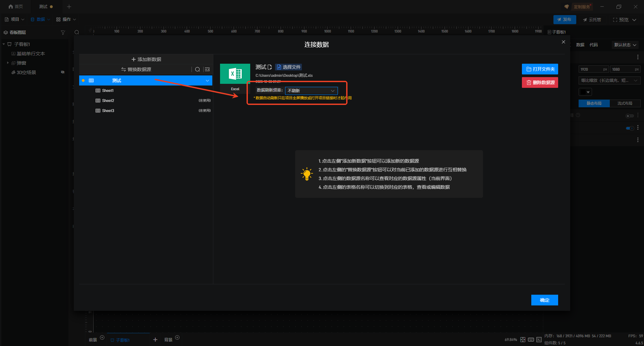Open the Sheet1 table
This screenshot has width=644, height=346.
coord(108,91)
